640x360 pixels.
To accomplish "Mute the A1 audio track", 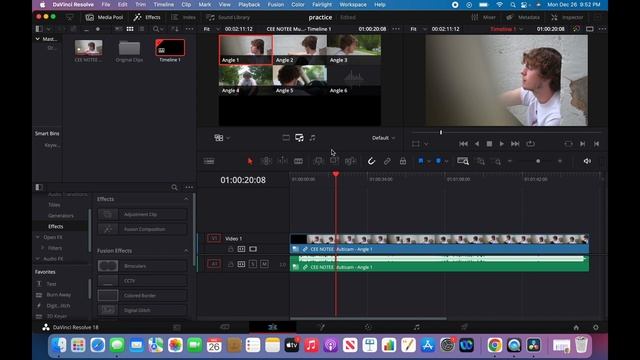I will tap(264, 264).
